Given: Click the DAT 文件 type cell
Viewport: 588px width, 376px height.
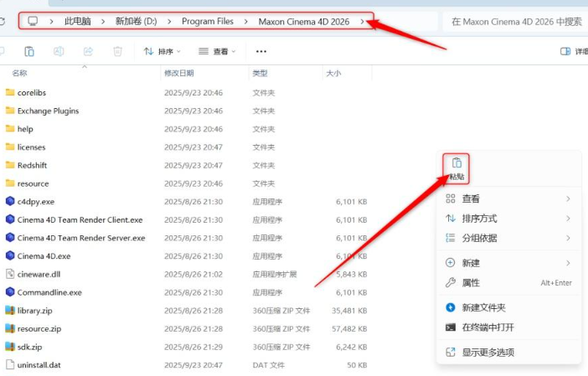Looking at the screenshot, I should [269, 365].
